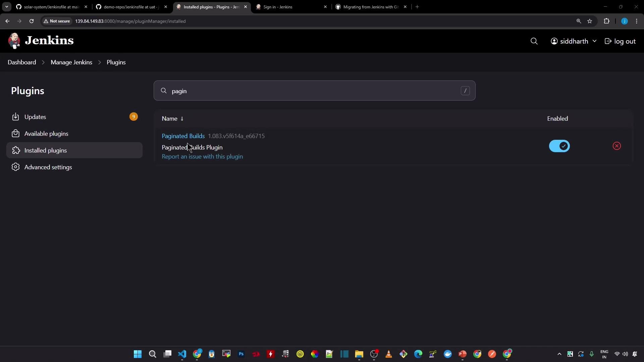Screen dimensions: 644x362
Task: Click the breadcrumb chevron after Dashboard
Action: click(x=43, y=62)
